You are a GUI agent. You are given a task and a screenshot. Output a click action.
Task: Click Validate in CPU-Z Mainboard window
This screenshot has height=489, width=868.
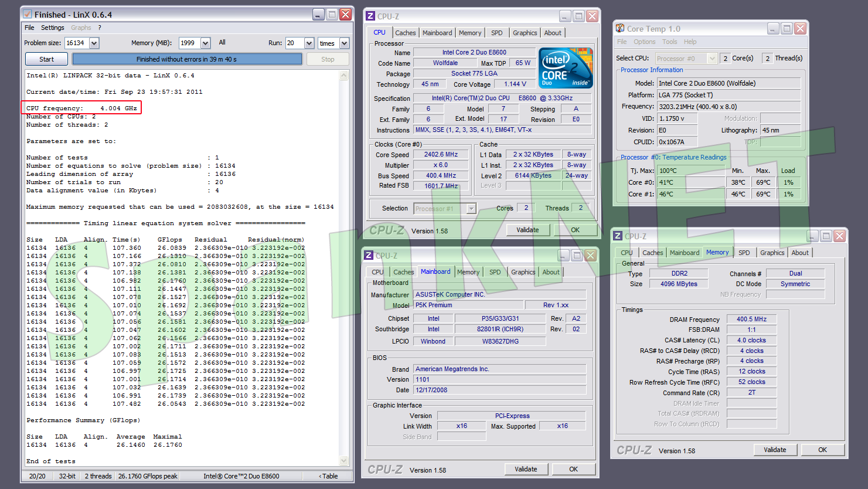click(526, 469)
